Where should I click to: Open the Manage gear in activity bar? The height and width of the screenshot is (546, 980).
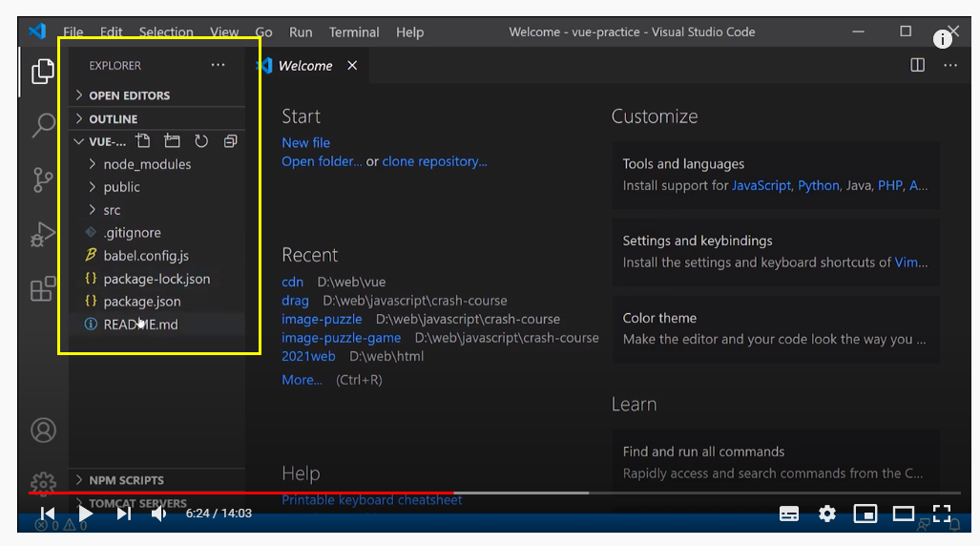tap(43, 483)
